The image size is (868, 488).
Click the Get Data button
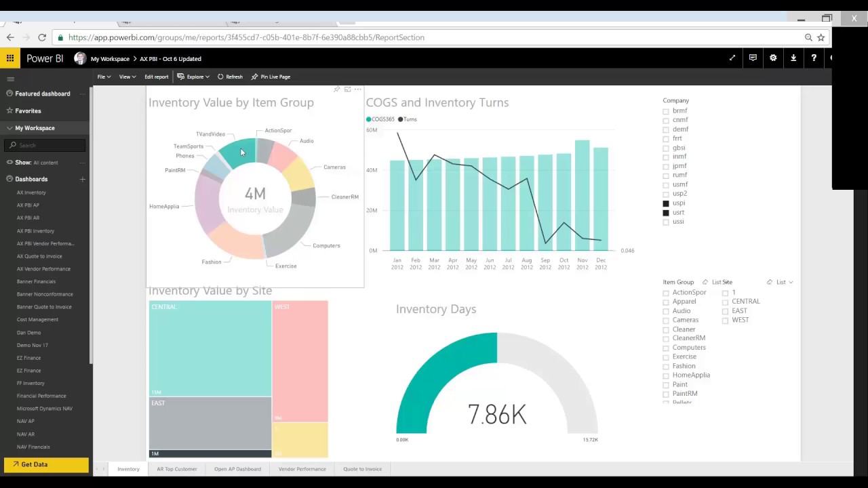[46, 464]
